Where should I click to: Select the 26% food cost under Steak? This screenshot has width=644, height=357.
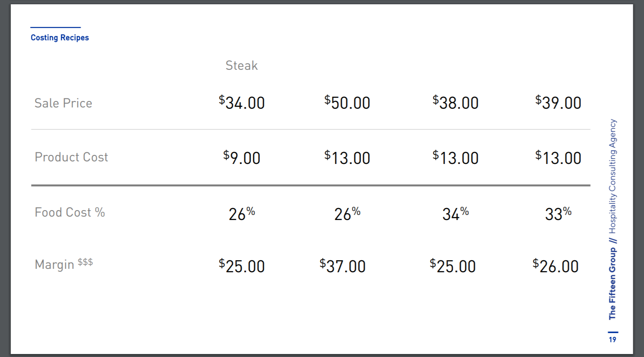pyautogui.click(x=242, y=214)
